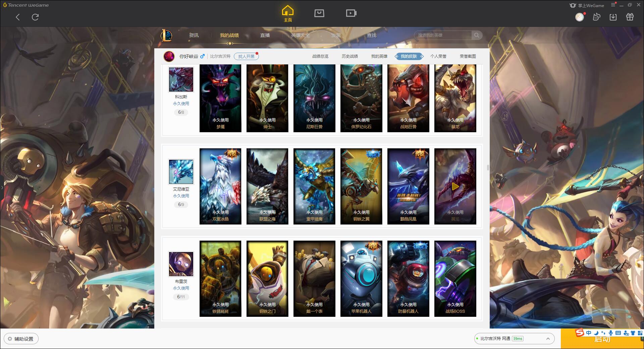Open the 戴一个表 skin card
The height and width of the screenshot is (349, 644).
(314, 279)
